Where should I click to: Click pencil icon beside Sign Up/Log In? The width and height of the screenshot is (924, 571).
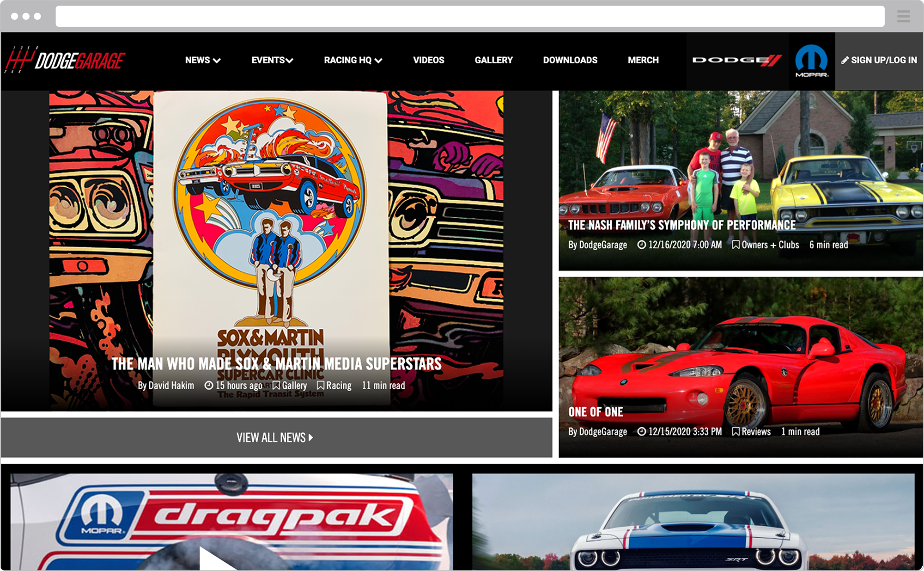click(x=845, y=60)
